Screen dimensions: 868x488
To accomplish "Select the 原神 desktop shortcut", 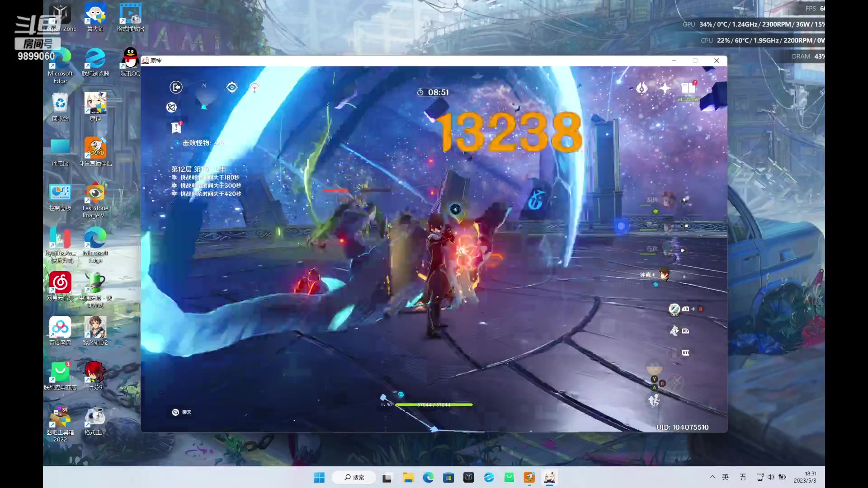I will 95,107.
